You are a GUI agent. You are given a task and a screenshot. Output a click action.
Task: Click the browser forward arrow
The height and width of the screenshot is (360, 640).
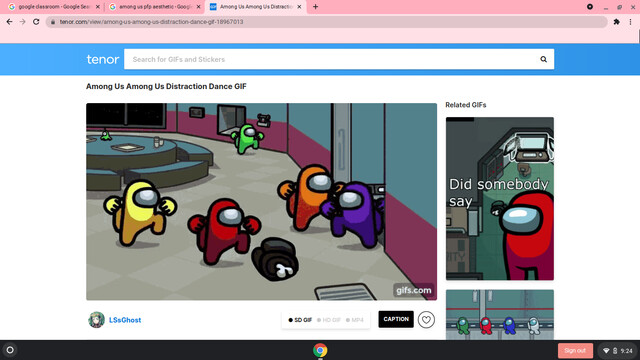[x=22, y=22]
